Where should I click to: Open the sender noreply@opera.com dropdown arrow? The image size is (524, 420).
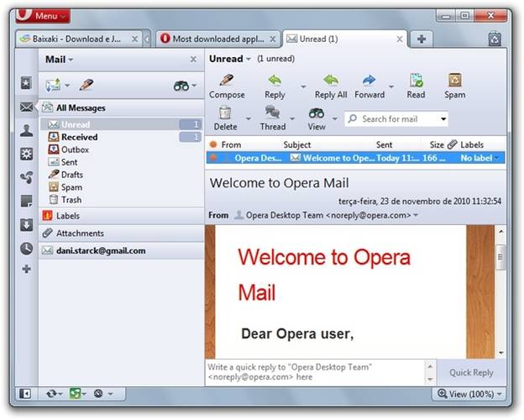pos(416,215)
